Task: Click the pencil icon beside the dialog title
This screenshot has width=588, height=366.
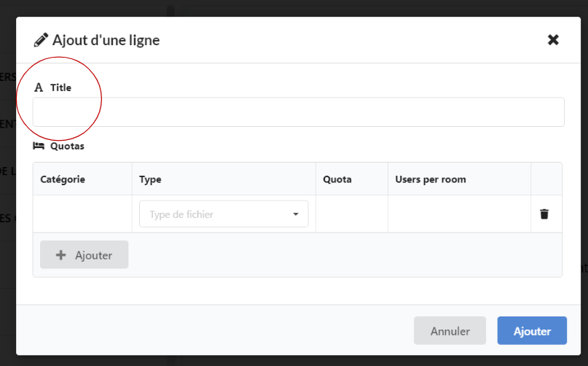Action: (41, 40)
